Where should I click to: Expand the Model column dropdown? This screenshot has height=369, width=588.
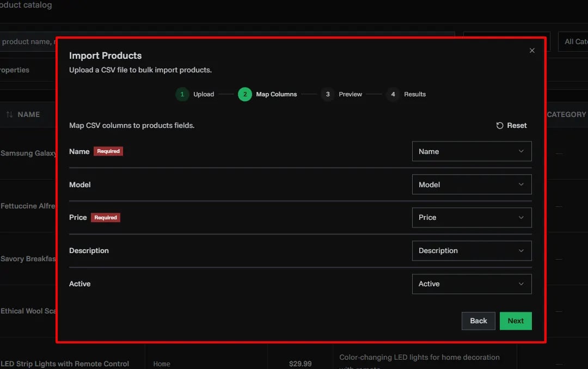click(x=471, y=184)
